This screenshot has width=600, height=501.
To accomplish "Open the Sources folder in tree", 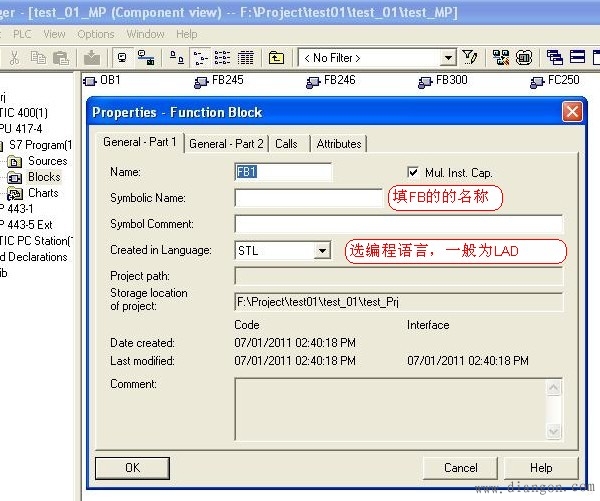I will click(47, 161).
